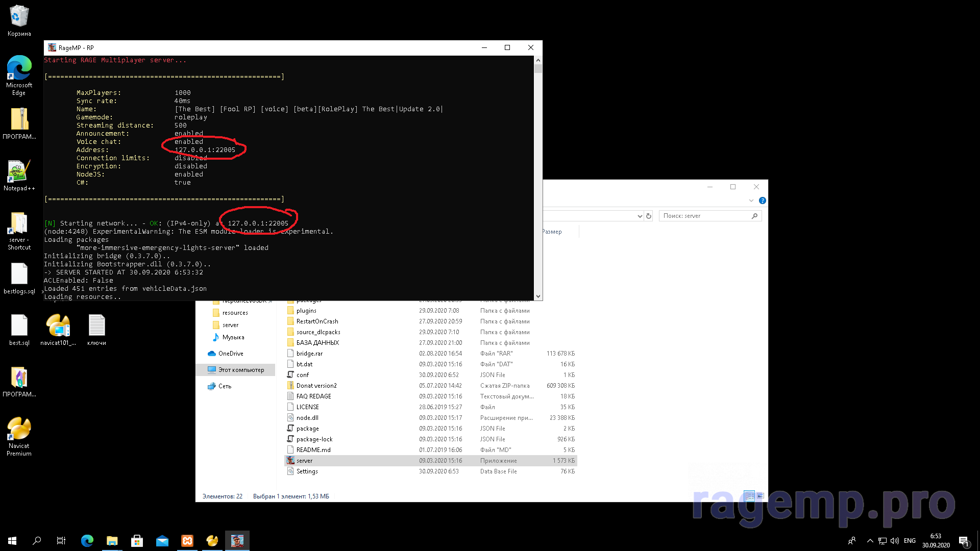Open Explorer help question mark icon

click(762, 201)
